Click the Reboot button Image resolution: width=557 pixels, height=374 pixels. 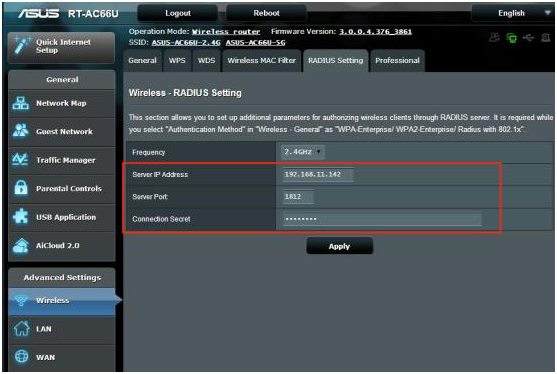(x=266, y=13)
